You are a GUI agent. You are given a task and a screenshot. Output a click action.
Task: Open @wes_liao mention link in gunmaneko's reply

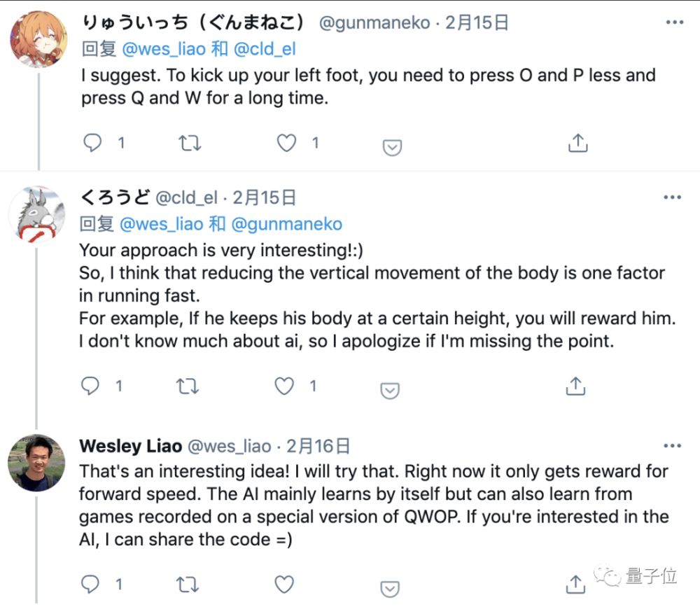(x=164, y=49)
